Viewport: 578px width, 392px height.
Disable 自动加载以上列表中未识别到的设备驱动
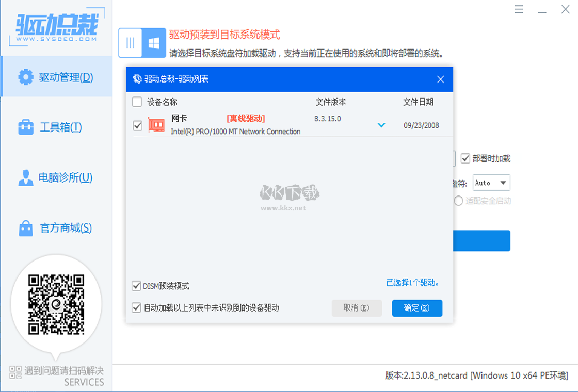coord(137,308)
